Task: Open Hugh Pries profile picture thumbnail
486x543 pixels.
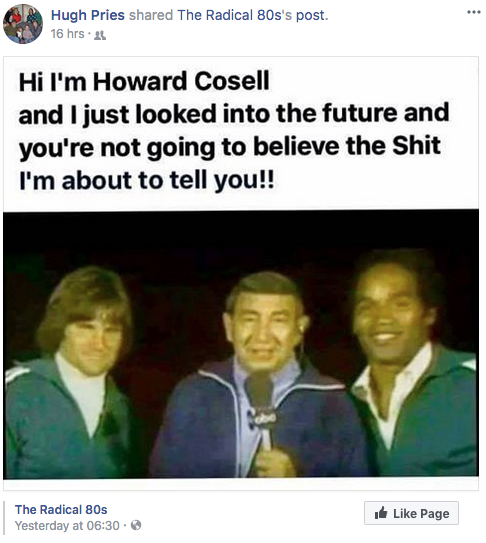Action: (x=23, y=24)
